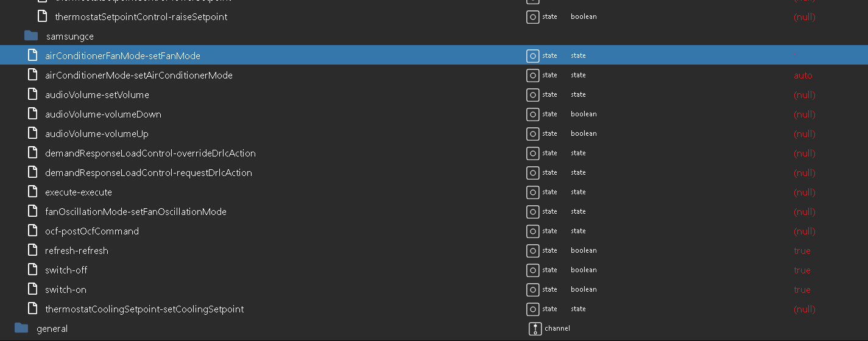Click the general folder icon

click(x=21, y=328)
